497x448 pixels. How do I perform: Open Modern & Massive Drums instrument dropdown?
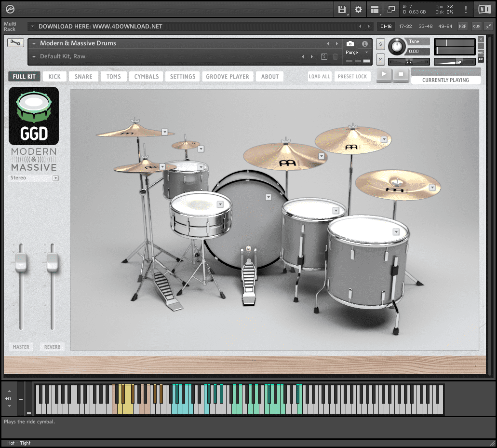[34, 43]
